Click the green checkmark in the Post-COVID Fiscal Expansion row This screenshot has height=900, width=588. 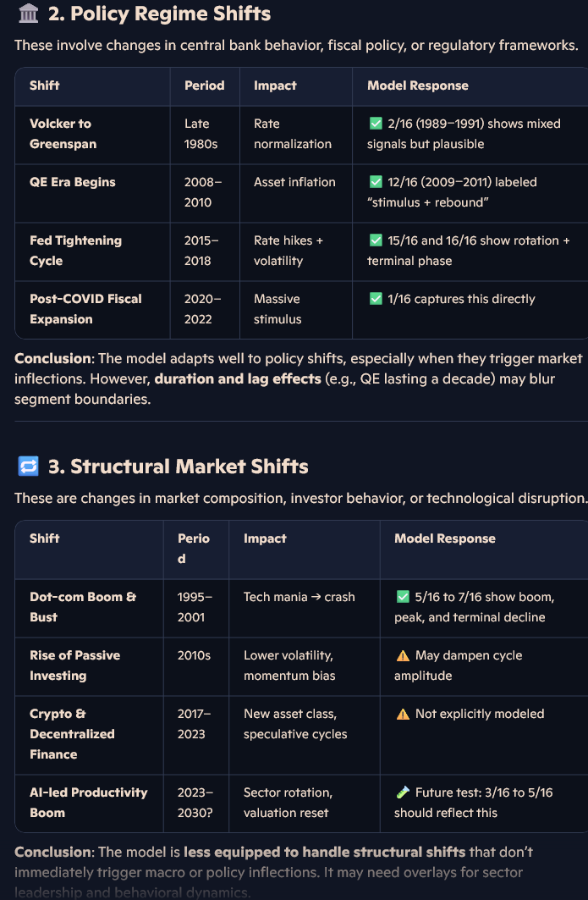coord(376,299)
